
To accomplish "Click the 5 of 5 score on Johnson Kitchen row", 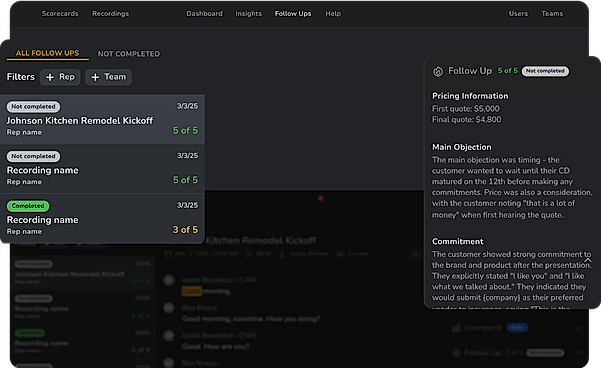I will point(185,131).
